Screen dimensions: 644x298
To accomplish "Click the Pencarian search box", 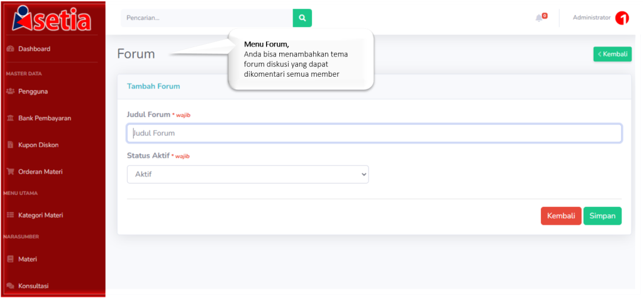I will click(x=206, y=18).
